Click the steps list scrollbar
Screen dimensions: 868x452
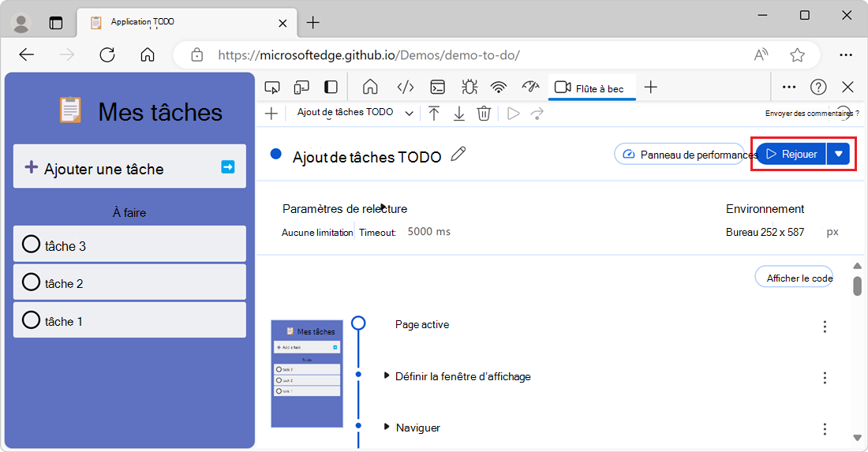pos(858,286)
